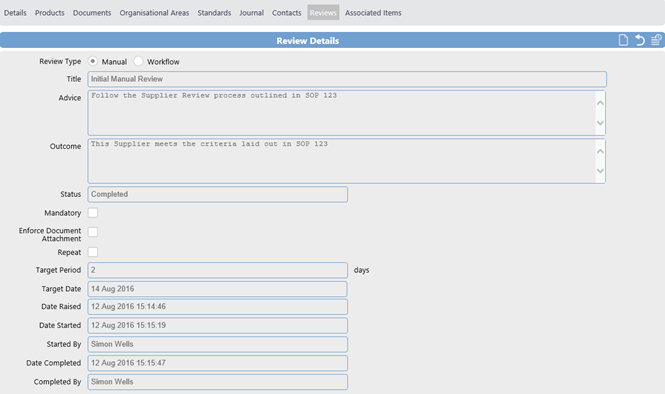
Task: Tick the Mandatory checkbox
Action: click(x=93, y=213)
